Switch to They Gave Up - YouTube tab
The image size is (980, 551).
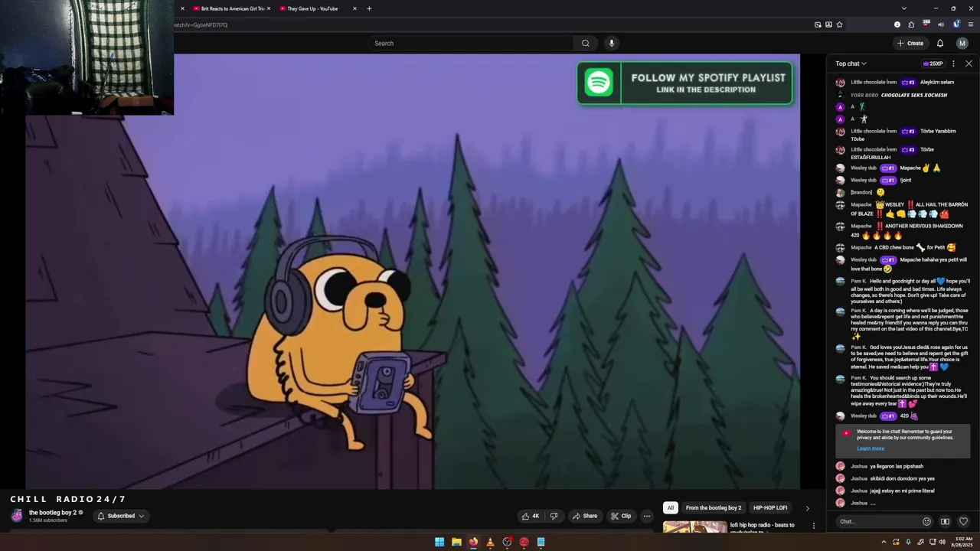(x=312, y=8)
